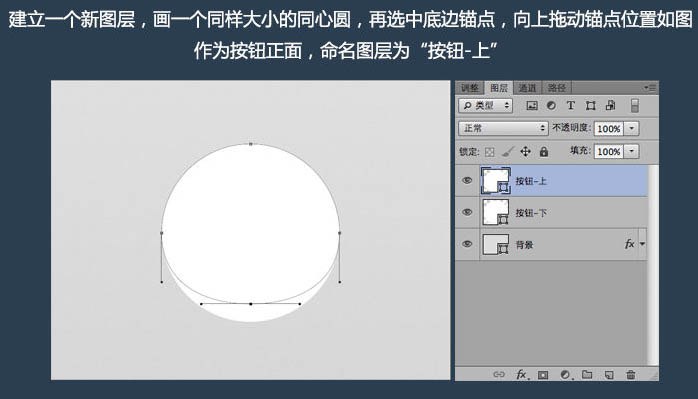Image resolution: width=698 pixels, height=399 pixels.
Task: Click lower handle end of right anchor
Action: [x=340, y=282]
